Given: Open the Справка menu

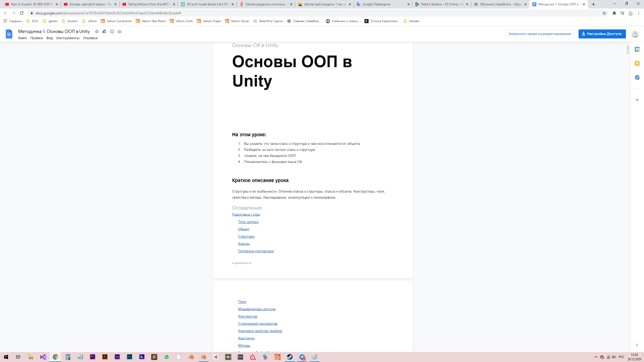Looking at the screenshot, I should pos(90,38).
